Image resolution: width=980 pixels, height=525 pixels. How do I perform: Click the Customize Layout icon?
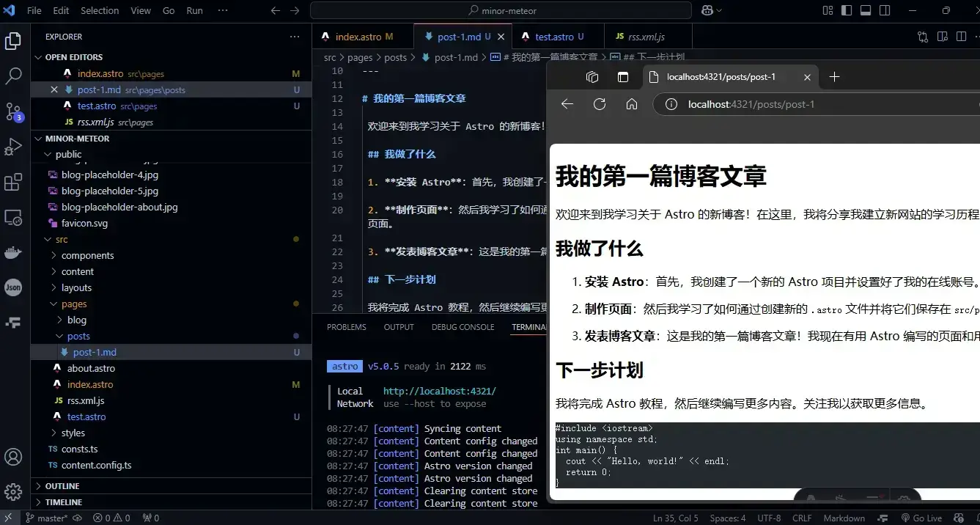click(828, 10)
